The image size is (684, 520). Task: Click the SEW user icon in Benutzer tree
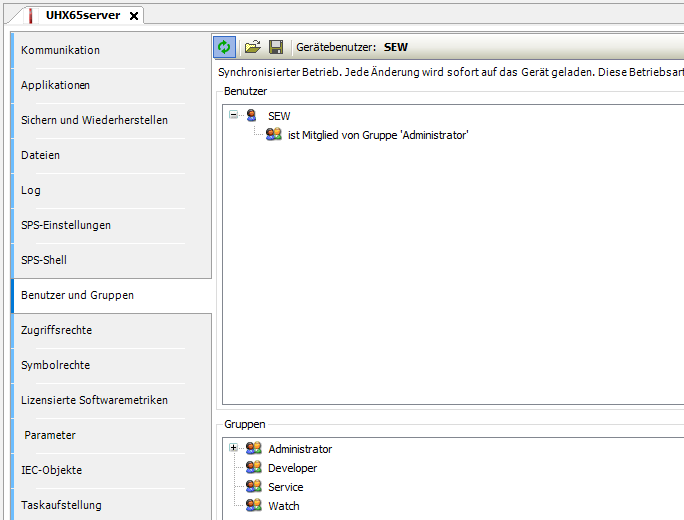click(x=252, y=116)
